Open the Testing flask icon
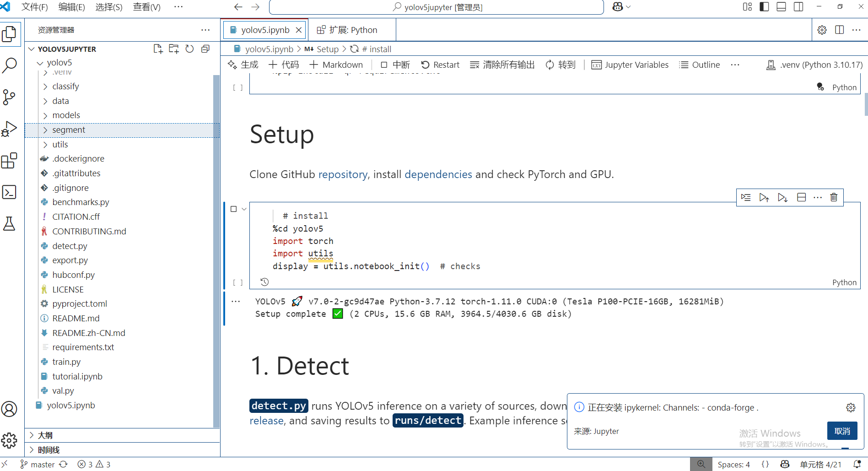The height and width of the screenshot is (471, 868). [9, 223]
